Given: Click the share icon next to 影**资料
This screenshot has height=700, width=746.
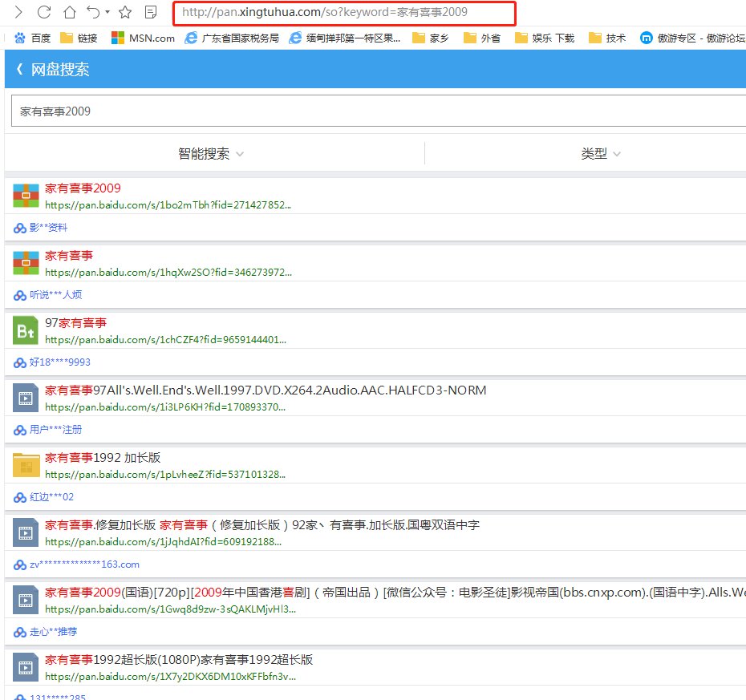Looking at the screenshot, I should (18, 228).
